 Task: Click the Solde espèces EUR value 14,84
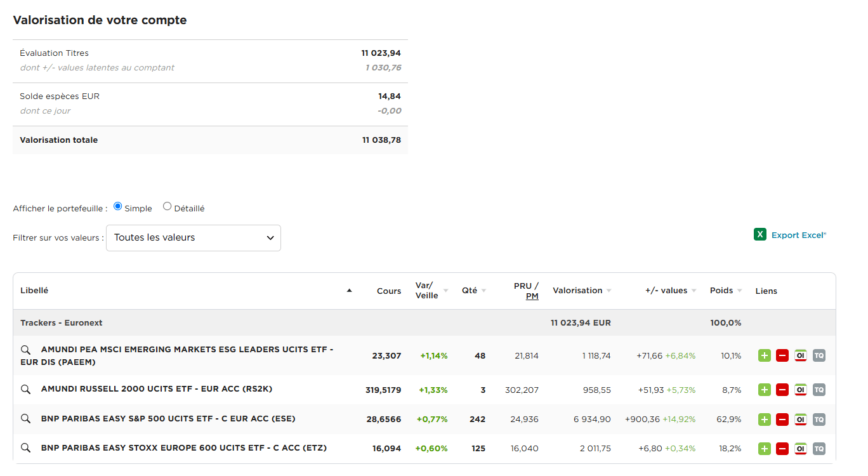(x=390, y=96)
